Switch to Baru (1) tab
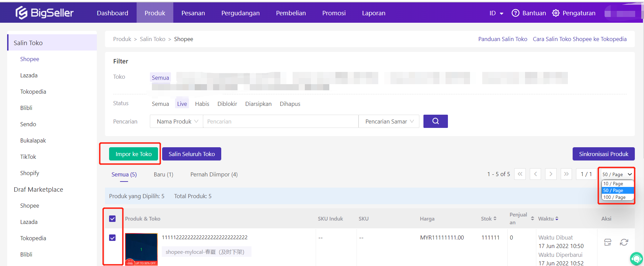 (163, 174)
